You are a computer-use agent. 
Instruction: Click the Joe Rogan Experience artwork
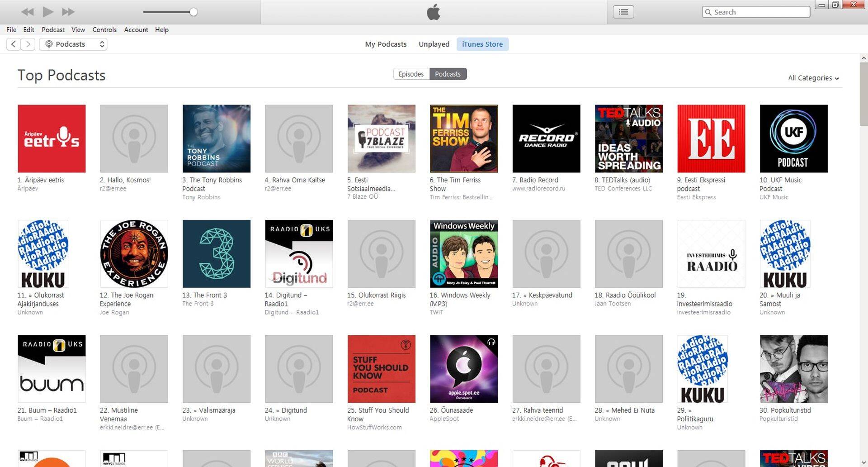tap(134, 253)
